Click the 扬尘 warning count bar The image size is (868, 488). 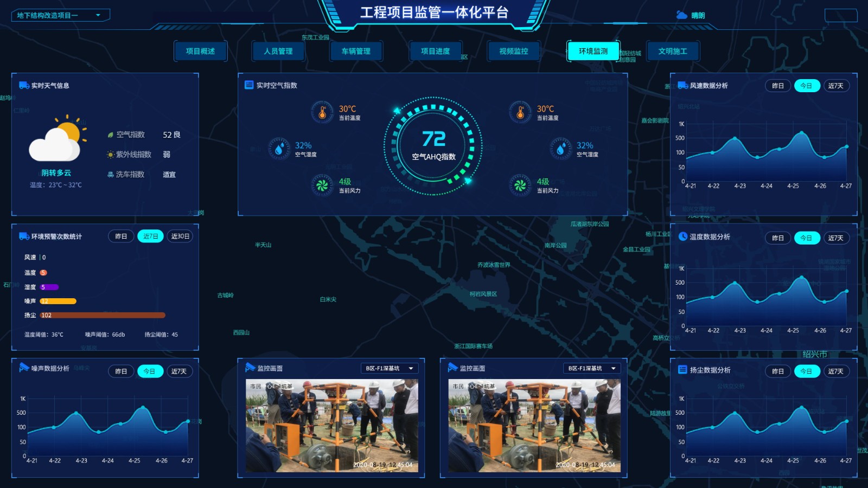[103, 315]
